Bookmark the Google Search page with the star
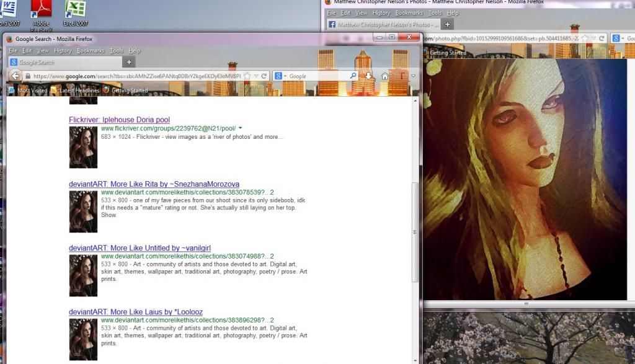This screenshot has height=364, width=635. coord(247,76)
